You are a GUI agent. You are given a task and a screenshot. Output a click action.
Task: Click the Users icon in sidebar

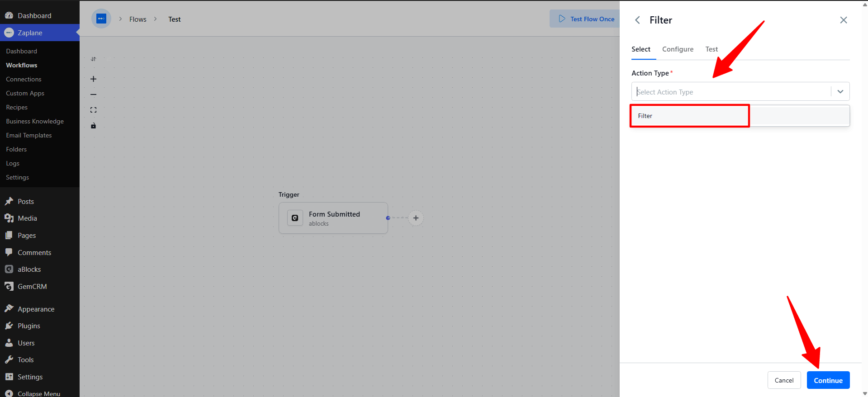point(9,343)
